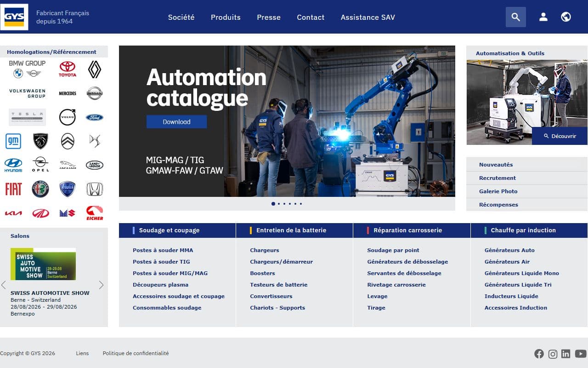Click the user account icon
Viewport: 588px width, 368px height.
tap(543, 17)
